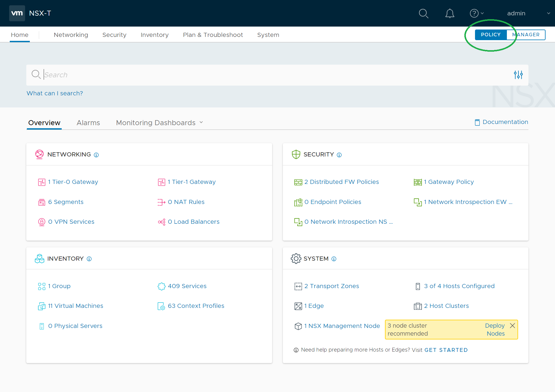Open 1 Tier-0 Gateway link
This screenshot has height=392, width=555.
[x=73, y=182]
